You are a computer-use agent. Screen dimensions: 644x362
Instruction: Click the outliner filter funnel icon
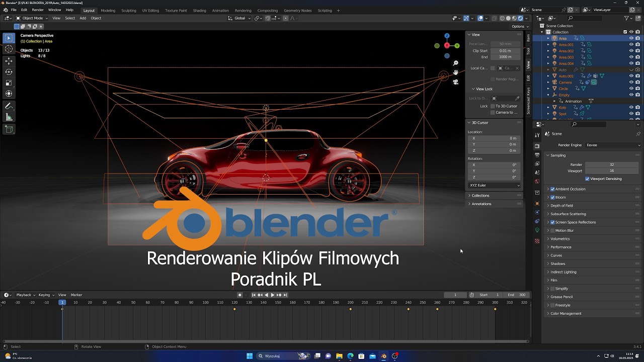[627, 18]
